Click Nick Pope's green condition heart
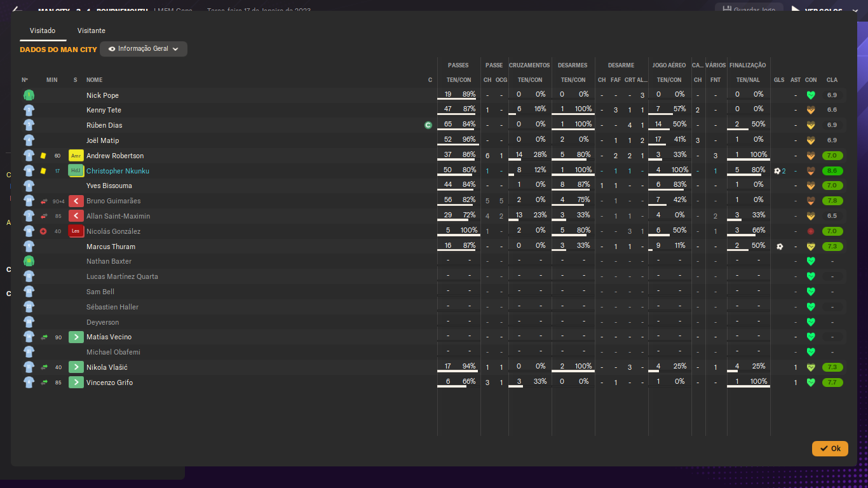The height and width of the screenshot is (488, 868). pyautogui.click(x=811, y=95)
